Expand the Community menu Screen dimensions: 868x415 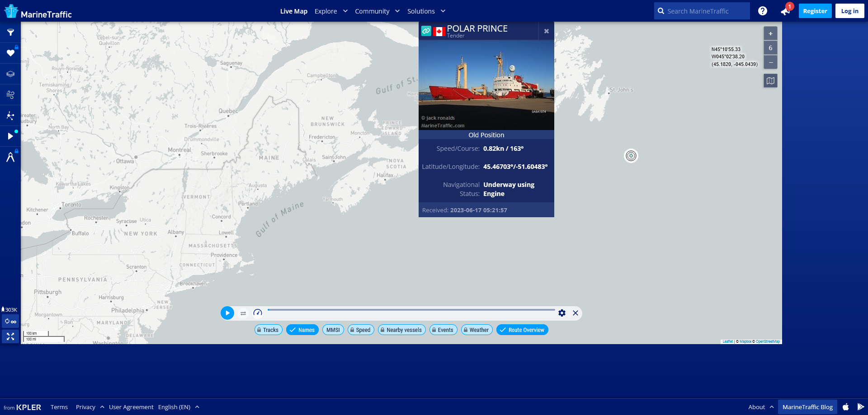[x=377, y=11]
